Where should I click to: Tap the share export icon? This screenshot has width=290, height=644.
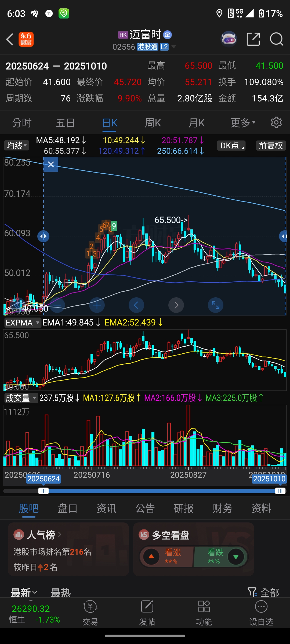coord(253,39)
